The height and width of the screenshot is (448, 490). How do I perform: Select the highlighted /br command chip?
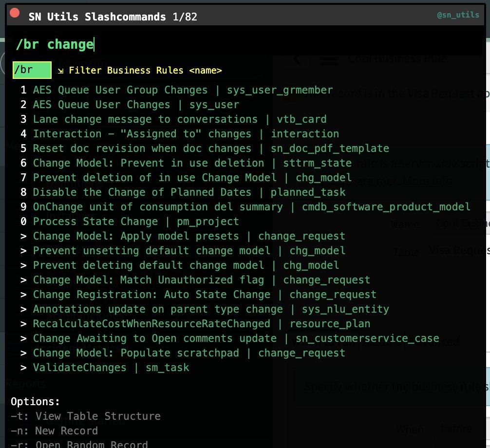point(32,70)
